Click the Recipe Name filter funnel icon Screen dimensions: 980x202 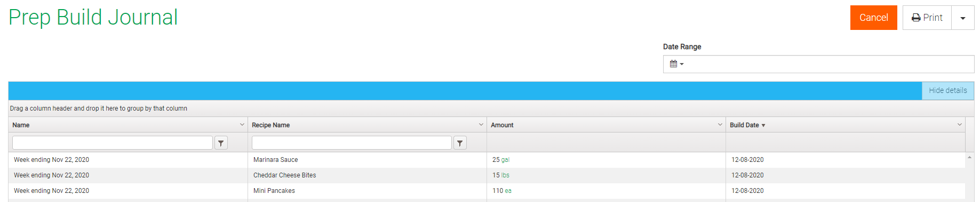point(460,143)
